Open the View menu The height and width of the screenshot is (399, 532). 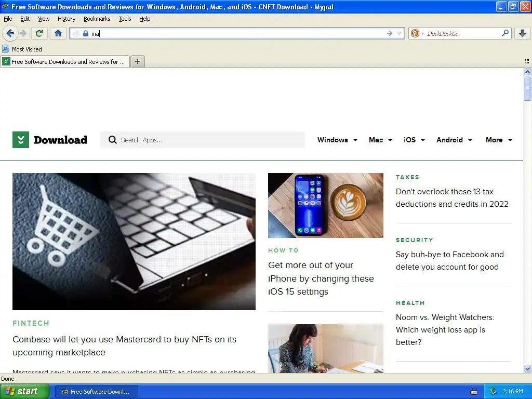[x=44, y=19]
